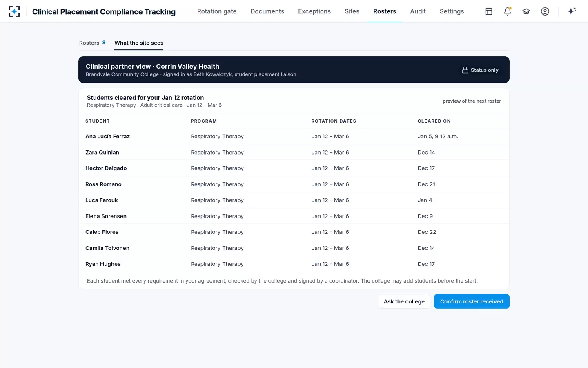The height and width of the screenshot is (368, 588).
Task: Click Luca Farouk's Jan 4 cleared date
Action: point(425,200)
